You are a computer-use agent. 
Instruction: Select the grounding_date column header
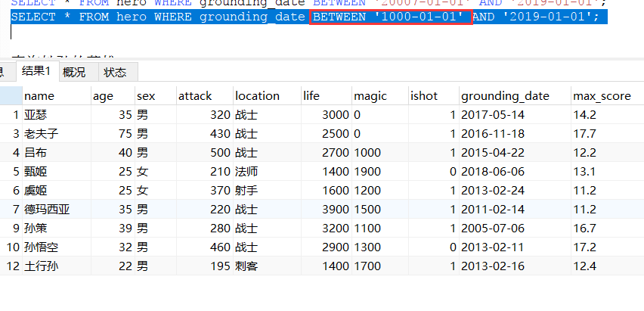(515, 96)
